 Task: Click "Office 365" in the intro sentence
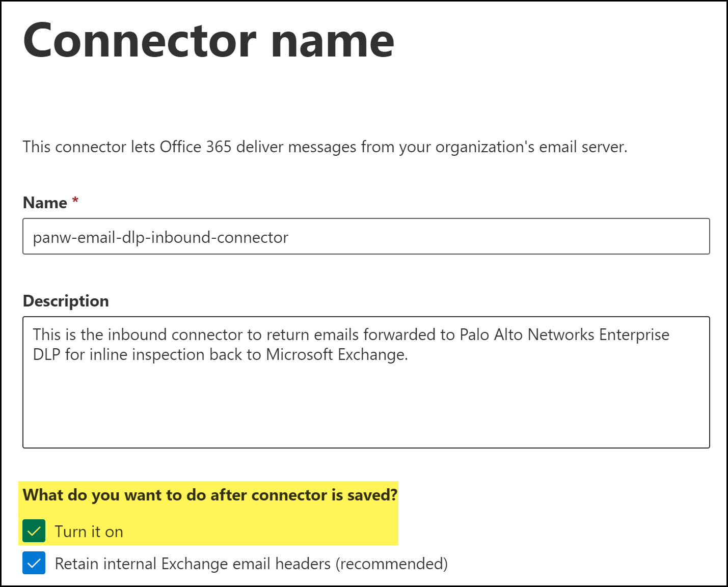point(196,147)
